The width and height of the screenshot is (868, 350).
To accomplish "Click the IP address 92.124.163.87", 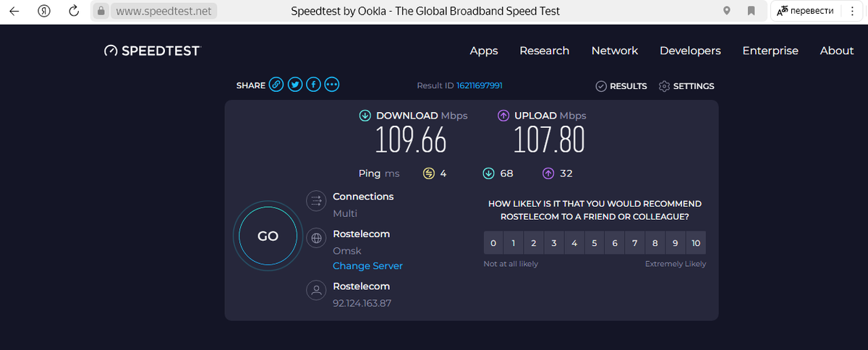I will [x=362, y=303].
